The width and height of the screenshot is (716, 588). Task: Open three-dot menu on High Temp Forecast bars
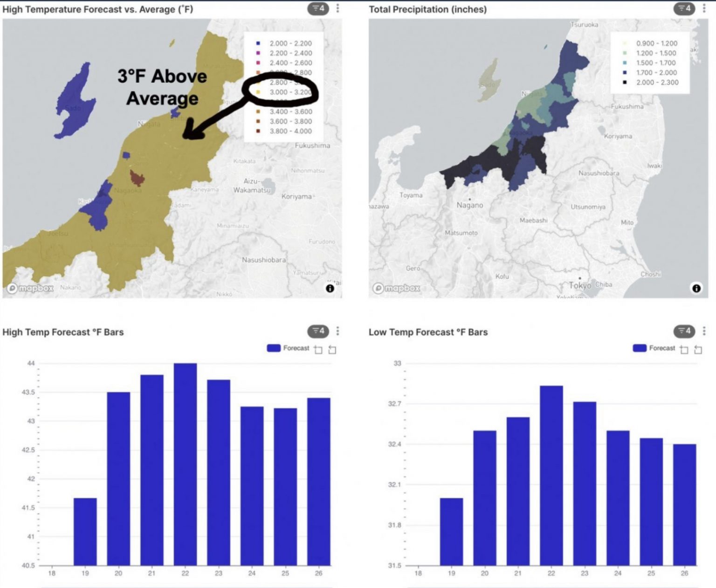[x=338, y=331]
